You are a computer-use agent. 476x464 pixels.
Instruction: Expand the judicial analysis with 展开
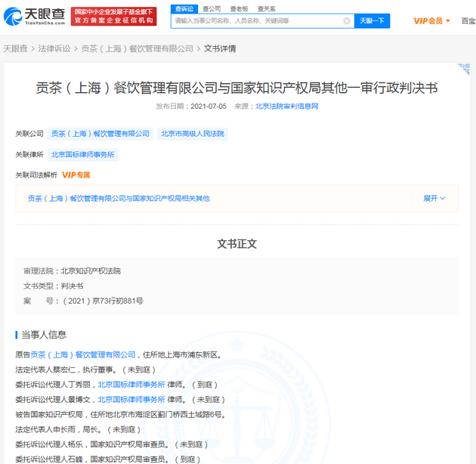tap(434, 199)
